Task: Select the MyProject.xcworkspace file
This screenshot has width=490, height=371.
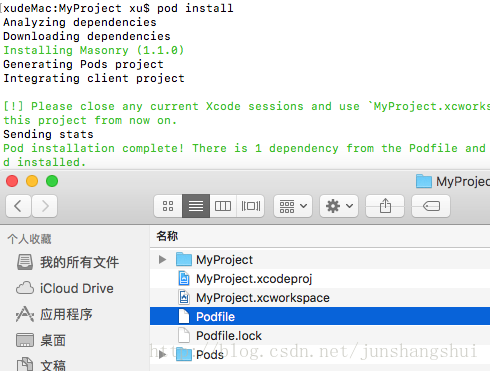Action: tap(320, 297)
